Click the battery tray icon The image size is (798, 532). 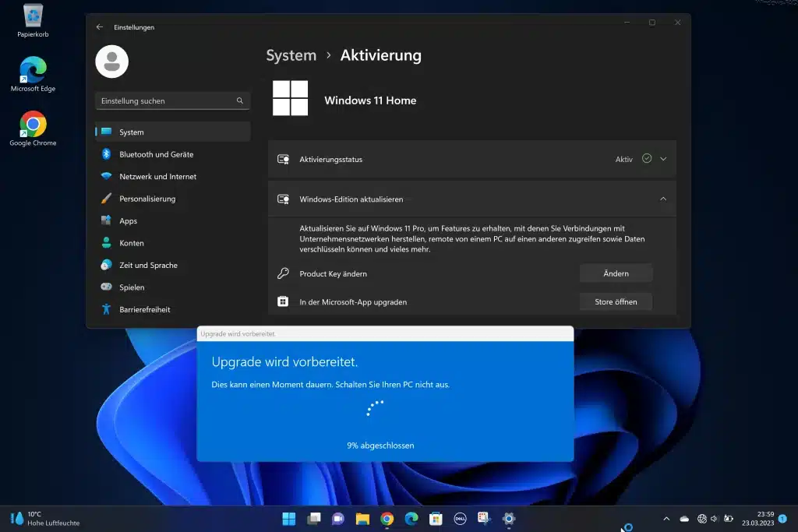(729, 519)
